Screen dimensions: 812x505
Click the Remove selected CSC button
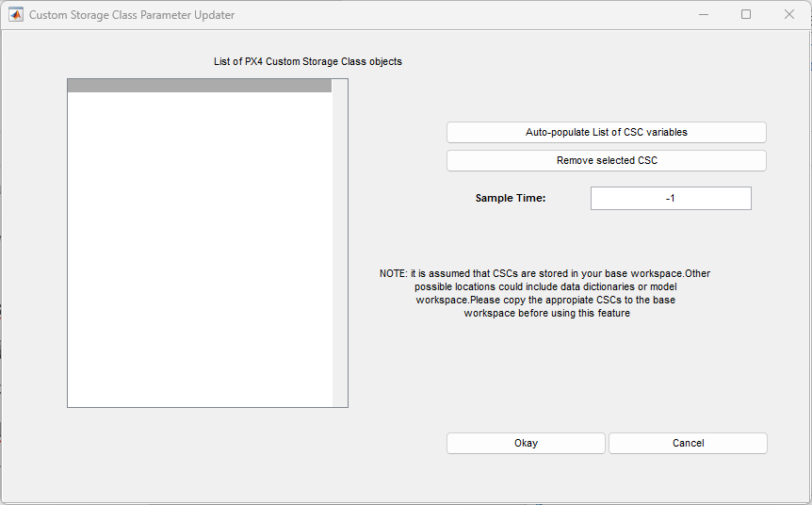point(607,160)
